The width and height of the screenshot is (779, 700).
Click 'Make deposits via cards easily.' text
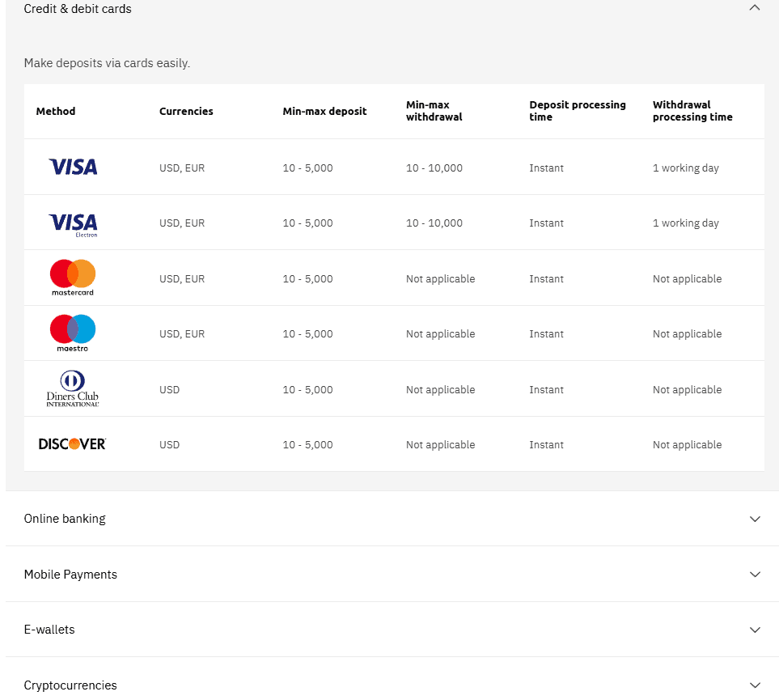tap(107, 63)
